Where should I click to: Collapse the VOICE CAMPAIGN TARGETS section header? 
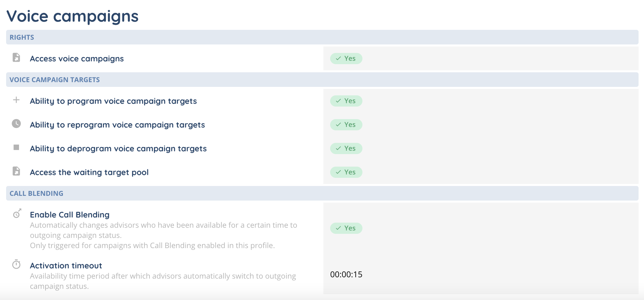(x=55, y=80)
